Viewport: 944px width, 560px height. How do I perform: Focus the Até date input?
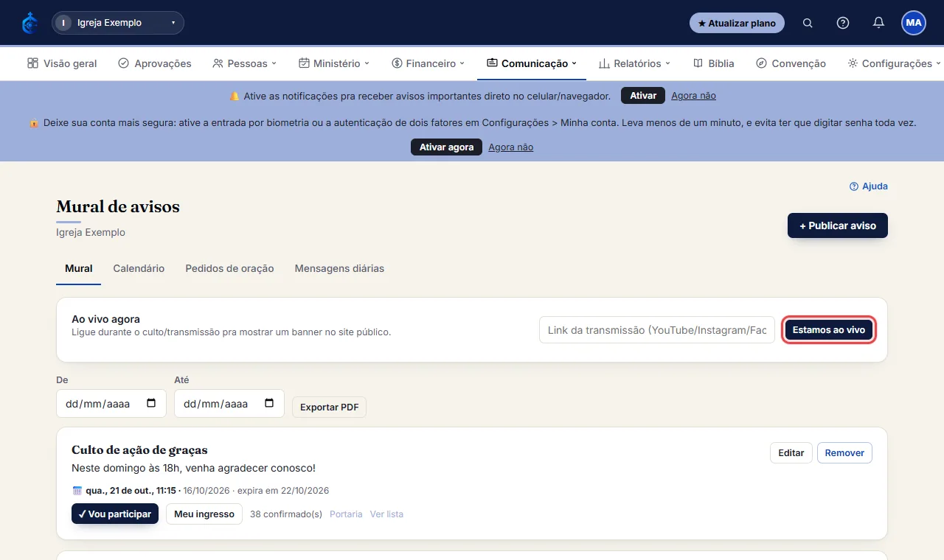point(229,404)
